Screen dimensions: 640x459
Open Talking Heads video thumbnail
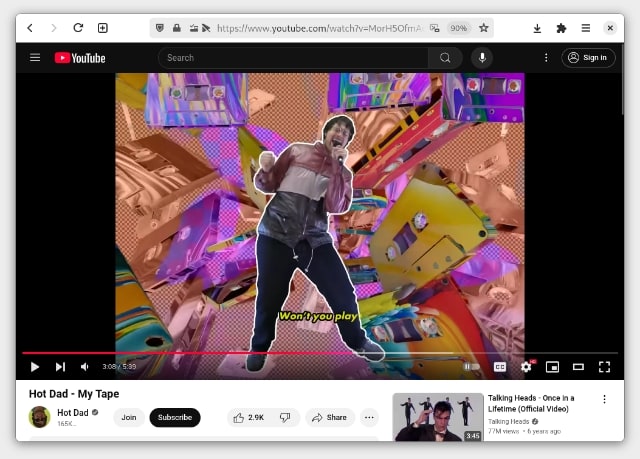(438, 417)
